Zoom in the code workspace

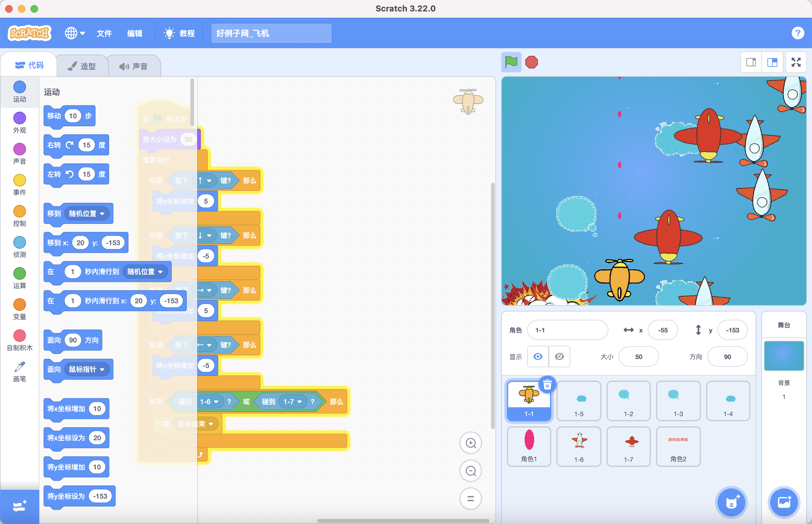click(470, 443)
